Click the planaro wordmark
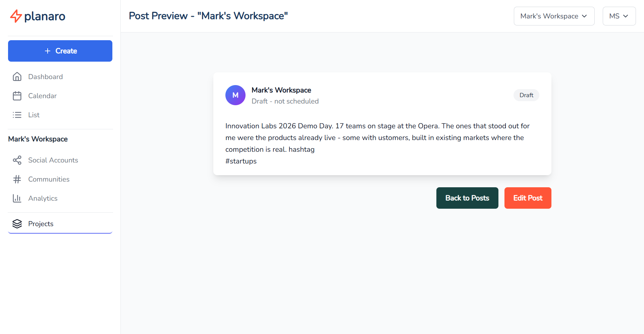The width and height of the screenshot is (644, 334). [45, 16]
